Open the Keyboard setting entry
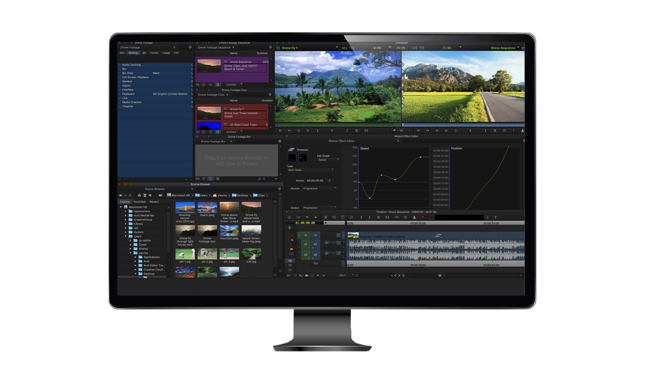This screenshot has width=650, height=366. 156,94
